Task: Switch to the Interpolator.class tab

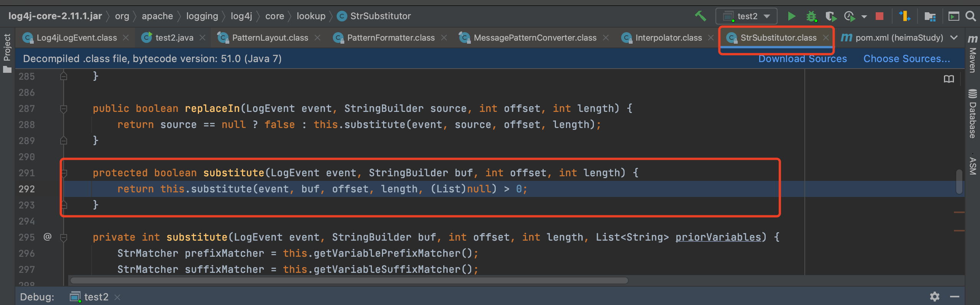Action: click(668, 38)
